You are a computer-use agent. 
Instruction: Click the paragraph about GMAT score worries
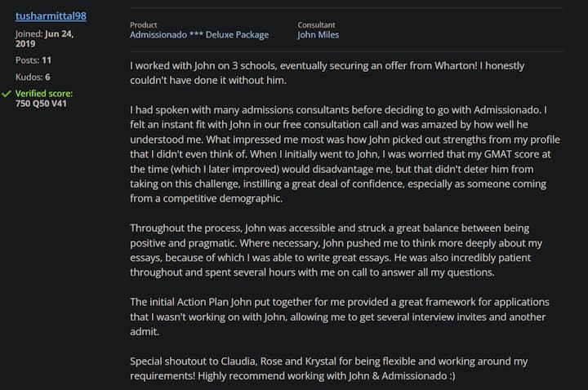click(x=345, y=154)
